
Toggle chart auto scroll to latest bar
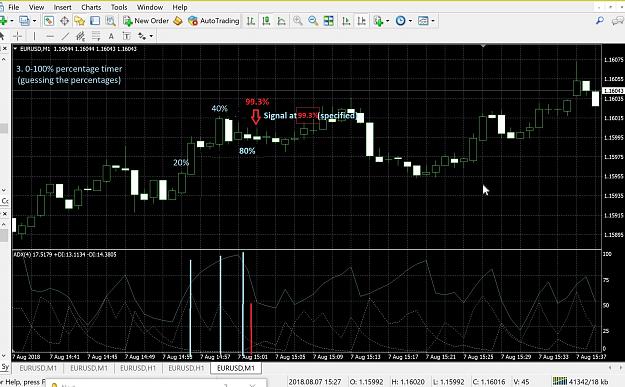pos(346,21)
